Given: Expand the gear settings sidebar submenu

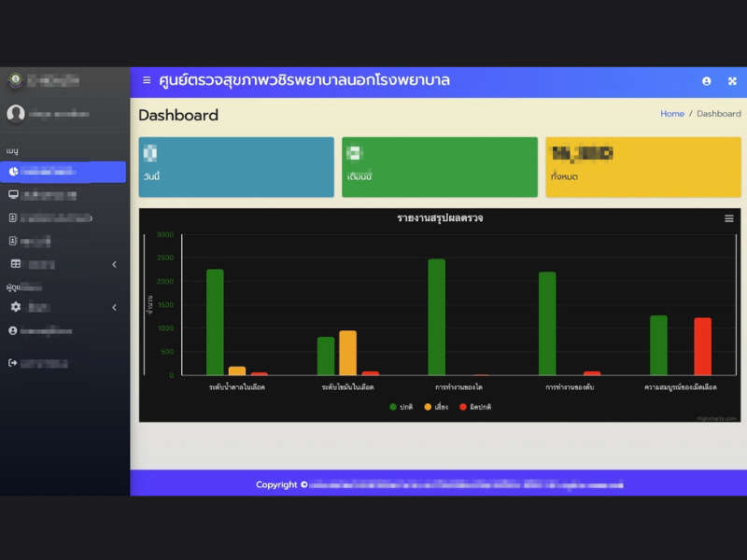Looking at the screenshot, I should pyautogui.click(x=63, y=307).
